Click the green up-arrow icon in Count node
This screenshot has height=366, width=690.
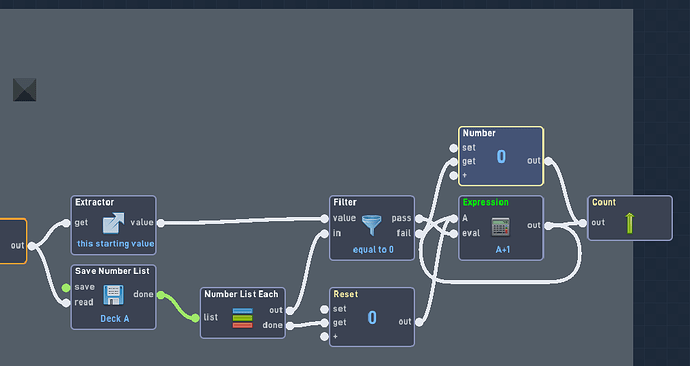click(629, 223)
